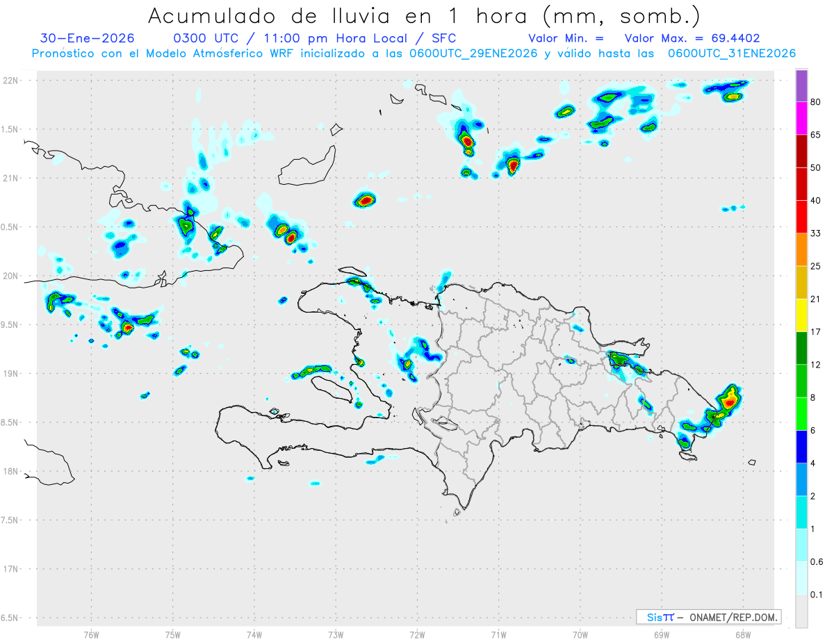Select the '69W' longitude label
The width and height of the screenshot is (834, 644).
point(661,635)
